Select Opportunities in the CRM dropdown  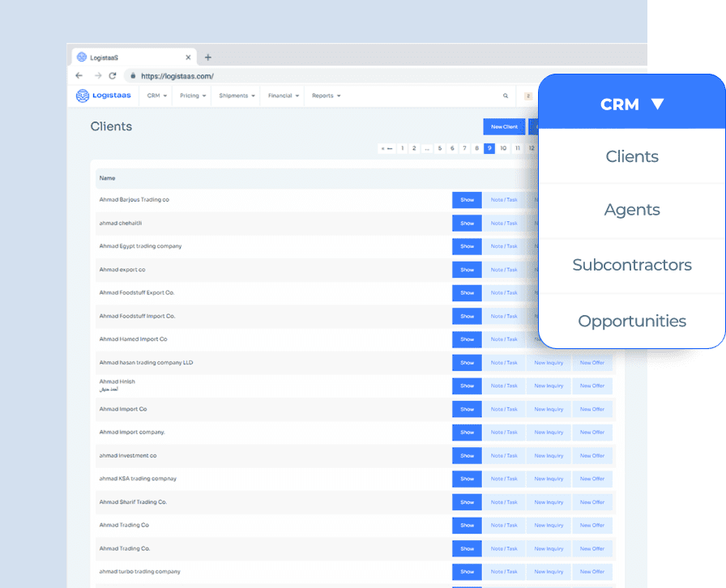coord(632,321)
